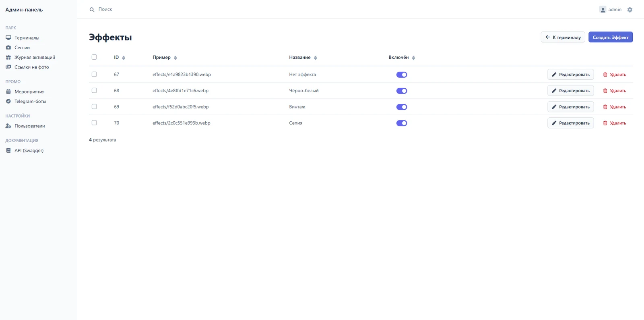
Task: Turn off the Винтаж toggle
Action: pos(402,107)
